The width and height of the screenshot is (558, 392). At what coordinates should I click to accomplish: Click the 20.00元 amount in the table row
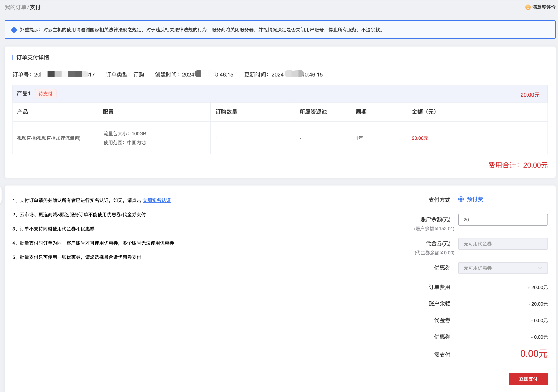pyautogui.click(x=420, y=138)
